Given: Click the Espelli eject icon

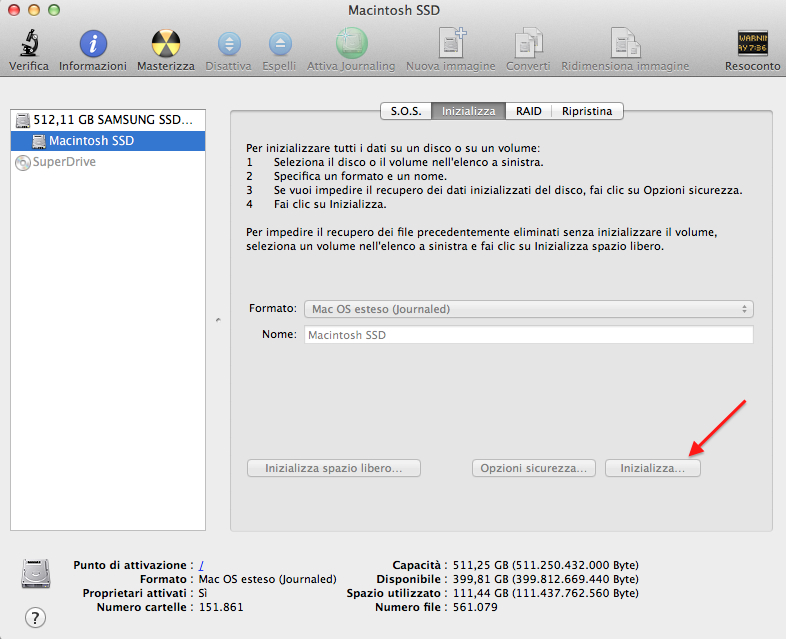Looking at the screenshot, I should pyautogui.click(x=280, y=44).
